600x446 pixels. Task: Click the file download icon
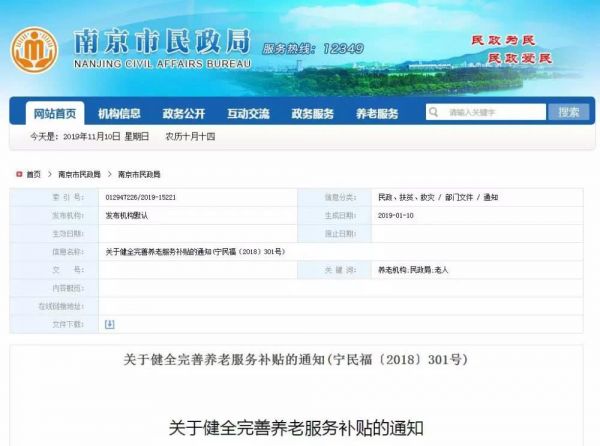click(110, 324)
